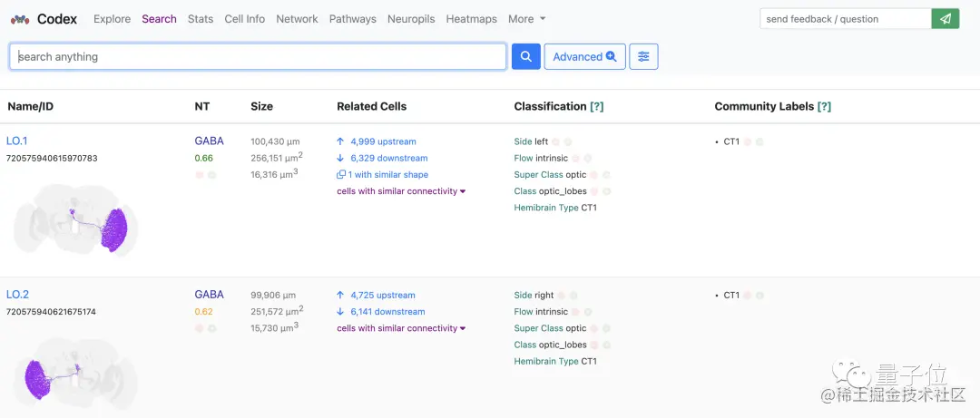This screenshot has width=980, height=418.
Task: Click the red dot under LO.2's 0.62 score
Action: pos(200,328)
